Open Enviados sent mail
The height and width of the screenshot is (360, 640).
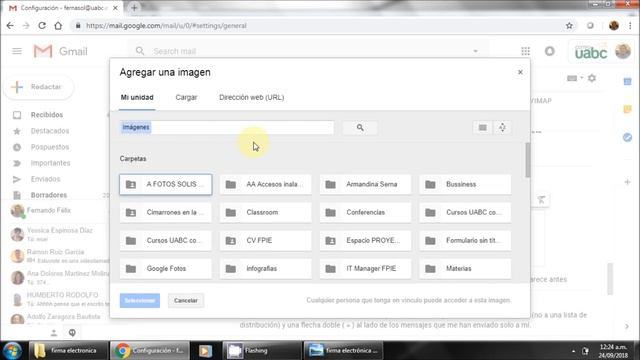tap(45, 179)
